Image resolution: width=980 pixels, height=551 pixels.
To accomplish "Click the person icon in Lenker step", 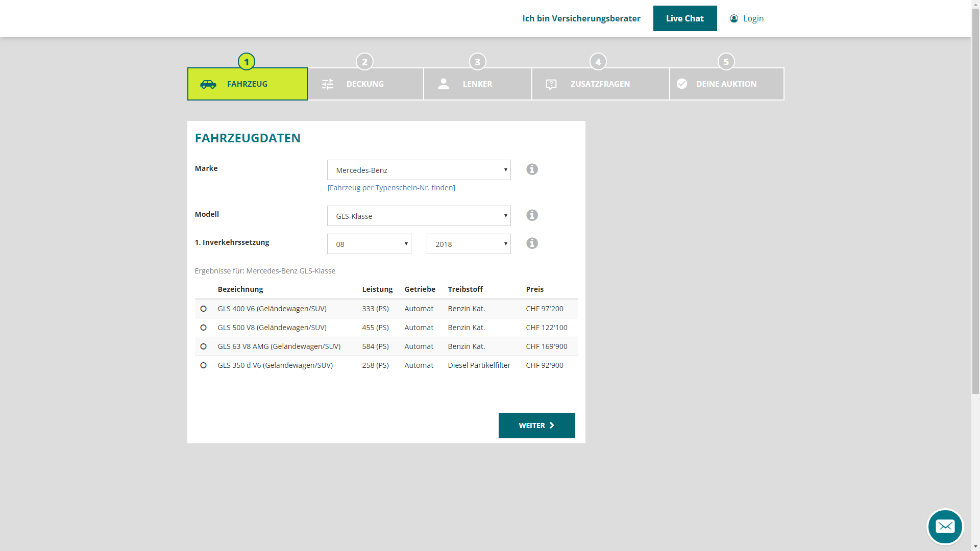I will 444,84.
